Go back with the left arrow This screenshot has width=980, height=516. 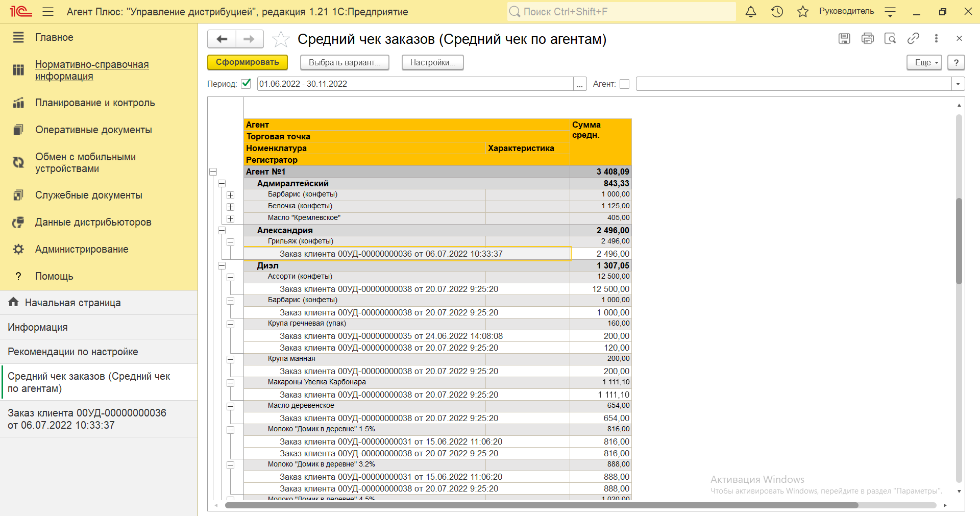tap(222, 39)
